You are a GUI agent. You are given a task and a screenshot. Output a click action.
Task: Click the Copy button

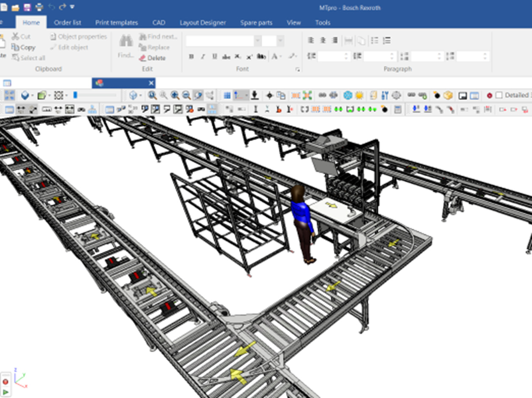point(24,47)
